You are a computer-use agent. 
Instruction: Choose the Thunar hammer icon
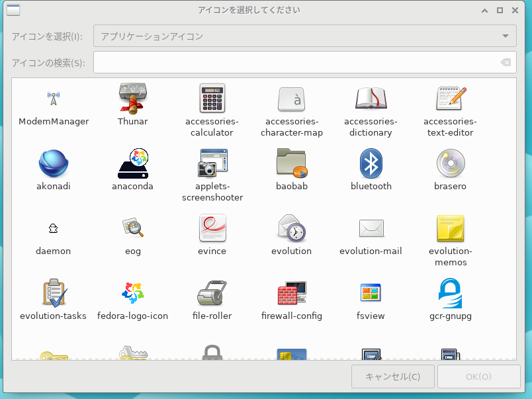pos(132,99)
